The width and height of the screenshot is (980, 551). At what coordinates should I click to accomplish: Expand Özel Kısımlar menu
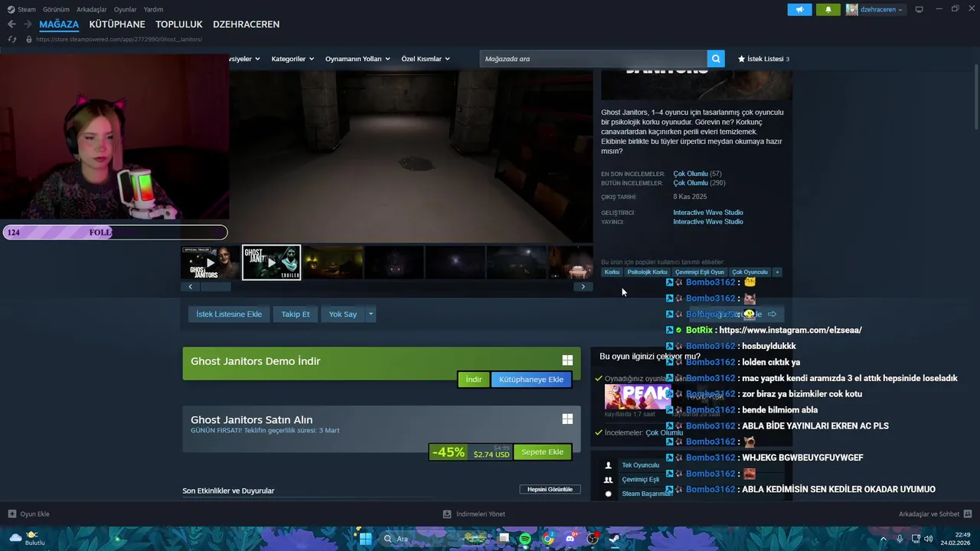pos(425,59)
